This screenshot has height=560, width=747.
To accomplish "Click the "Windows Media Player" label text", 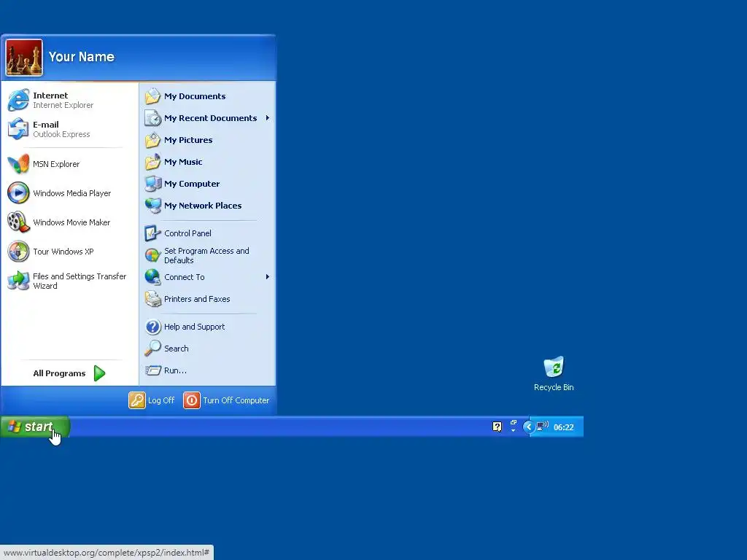I will pyautogui.click(x=72, y=193).
